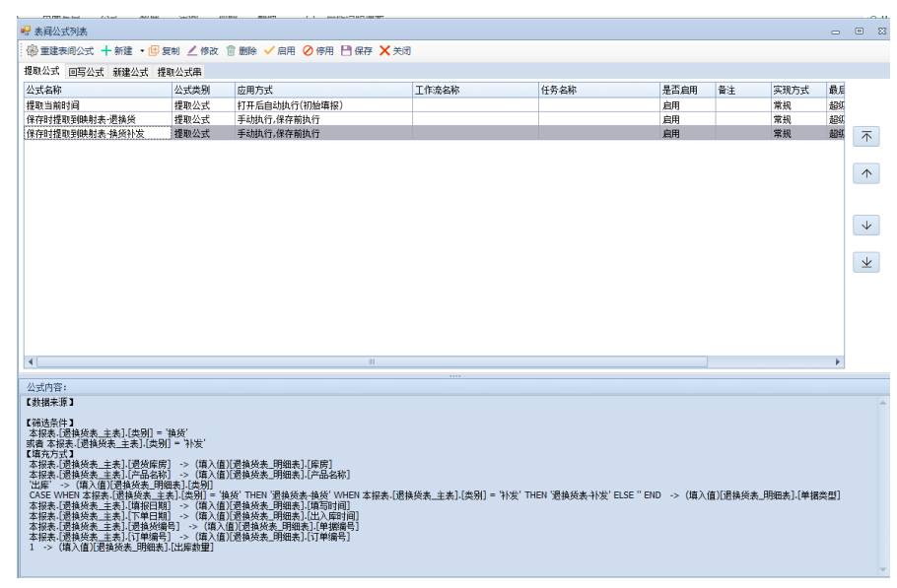Disable formula with the 停用 button
Screen dimensions: 897x588
tap(318, 50)
